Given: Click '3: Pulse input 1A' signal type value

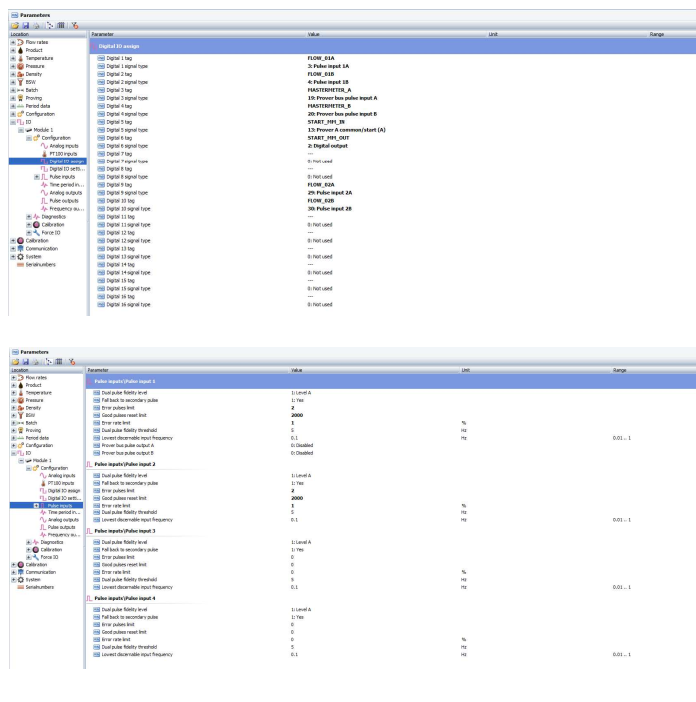Looking at the screenshot, I should [x=328, y=66].
